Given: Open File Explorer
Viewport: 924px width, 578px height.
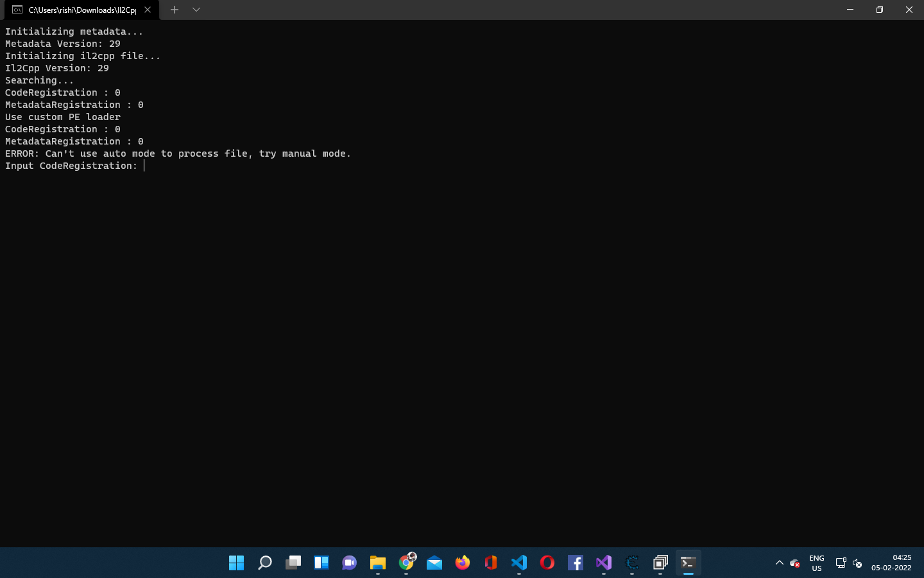Looking at the screenshot, I should click(377, 563).
